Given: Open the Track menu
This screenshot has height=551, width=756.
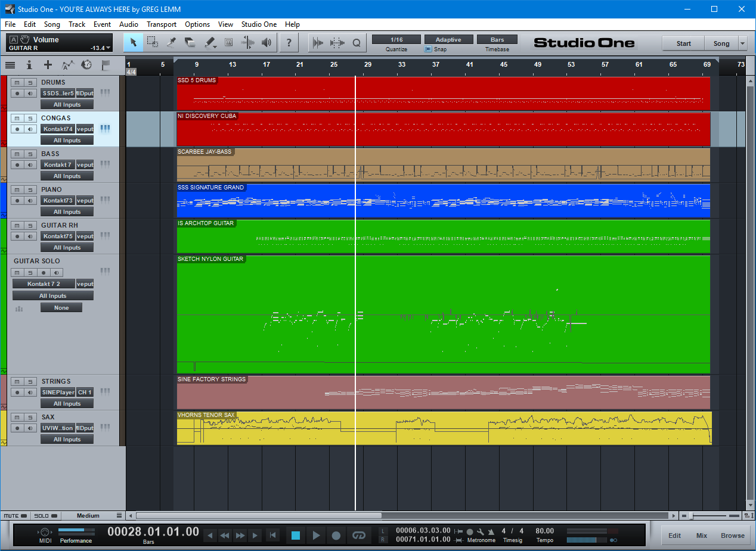Looking at the screenshot, I should point(77,24).
